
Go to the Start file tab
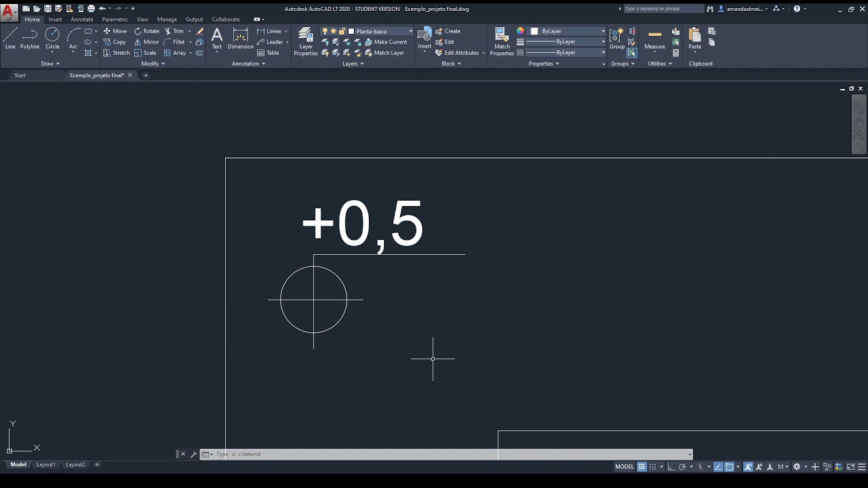pos(20,75)
